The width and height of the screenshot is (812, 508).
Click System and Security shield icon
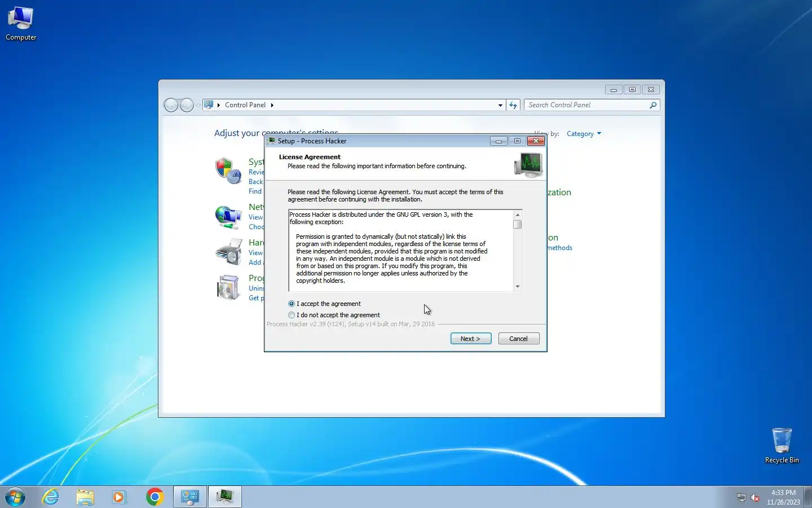[228, 171]
